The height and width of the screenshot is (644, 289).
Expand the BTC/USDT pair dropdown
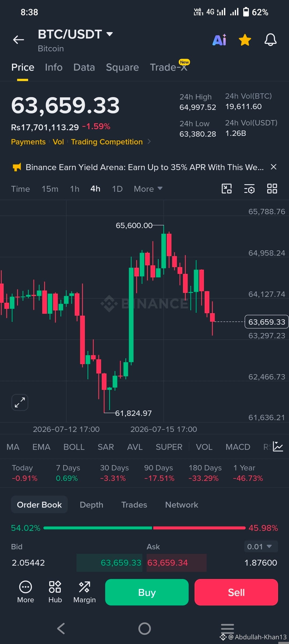click(109, 34)
